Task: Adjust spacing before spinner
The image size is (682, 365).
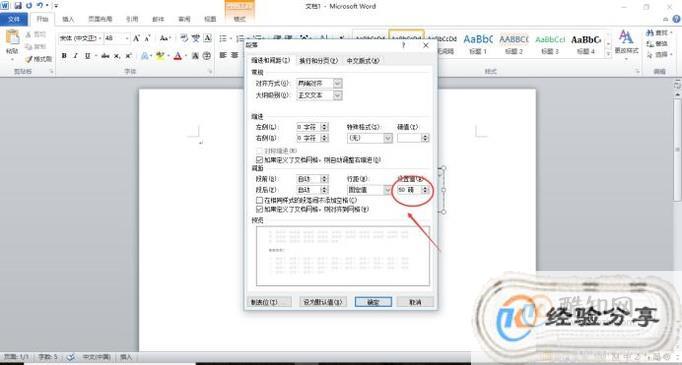Action: tap(324, 179)
